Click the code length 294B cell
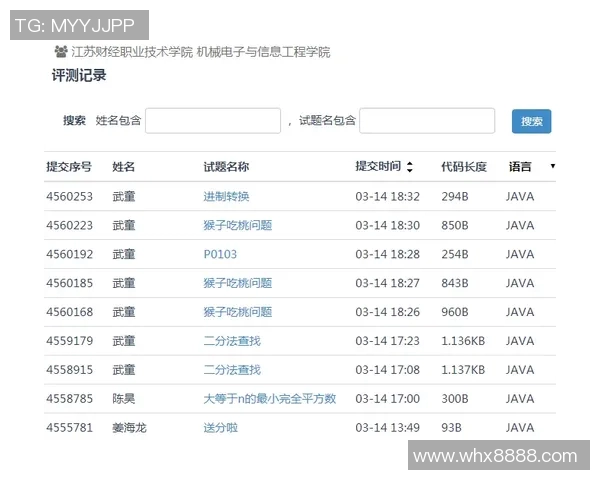The width and height of the screenshot is (600, 480). pyautogui.click(x=455, y=196)
